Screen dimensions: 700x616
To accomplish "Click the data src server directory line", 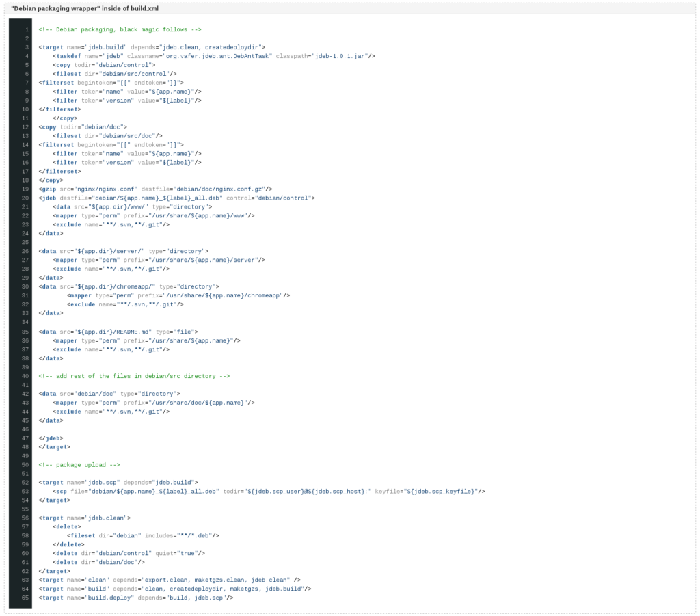I will pos(124,252).
